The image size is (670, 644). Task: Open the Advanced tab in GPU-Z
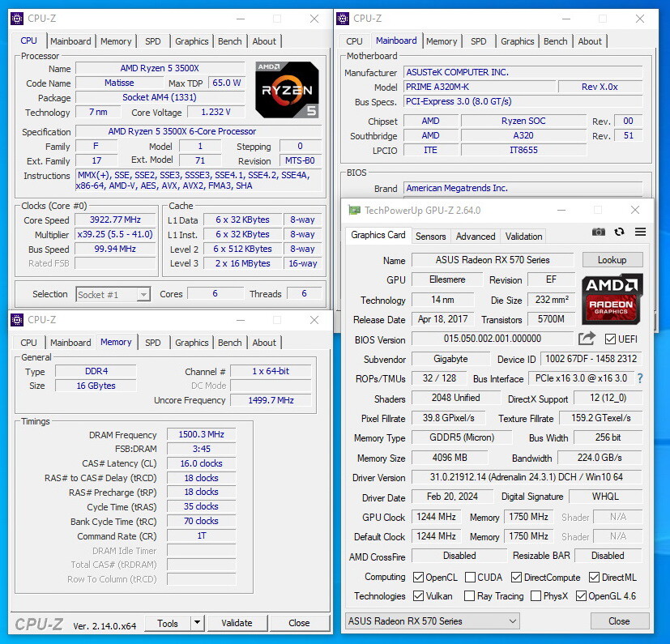[476, 237]
